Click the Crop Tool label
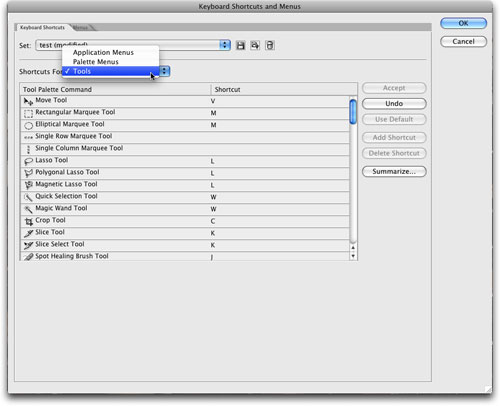Screen dimensions: 500x406 pyautogui.click(x=50, y=220)
